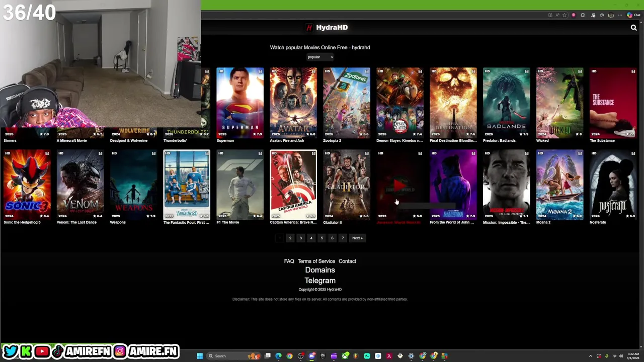Click the A Minecraft Movie title text
The height and width of the screenshot is (362, 644).
[x=71, y=141]
